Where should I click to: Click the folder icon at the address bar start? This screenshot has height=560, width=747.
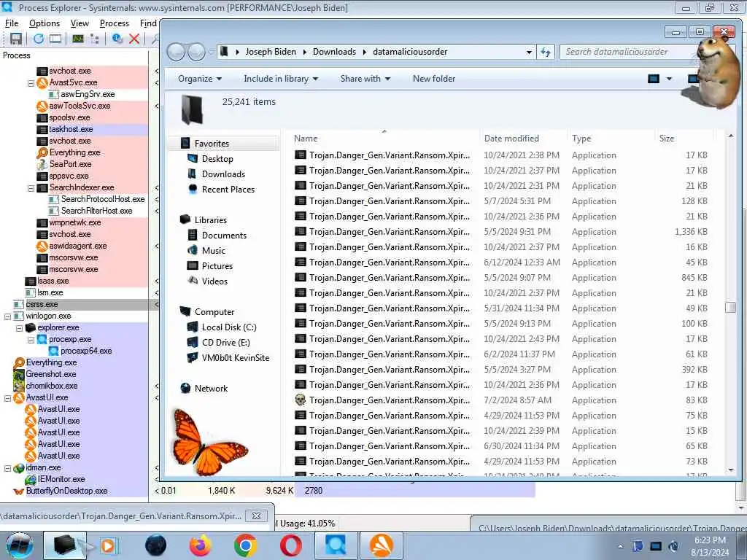coord(224,52)
